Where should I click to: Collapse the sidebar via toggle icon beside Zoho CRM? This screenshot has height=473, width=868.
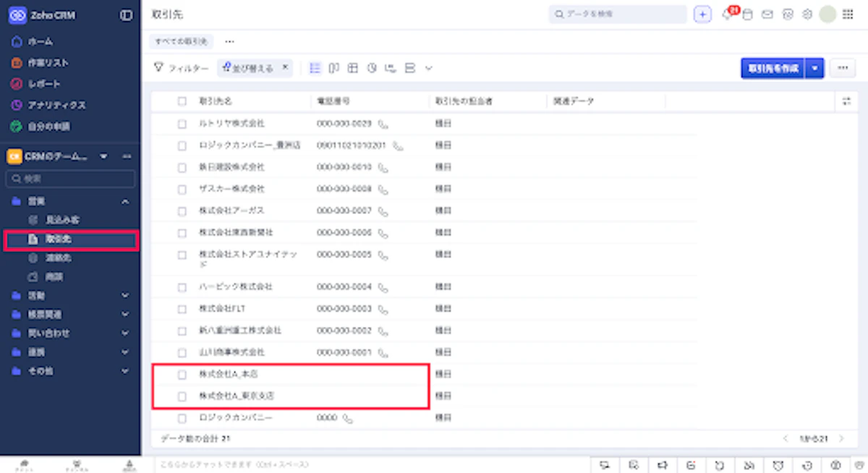tap(126, 14)
